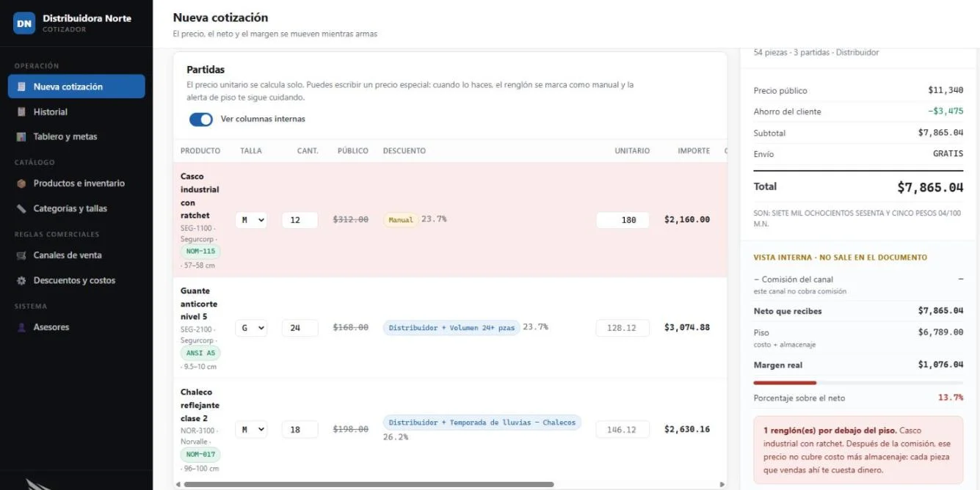Screen dimensions: 980x490
Task: Open talla dropdown for Chaleco reflejante
Action: [251, 430]
